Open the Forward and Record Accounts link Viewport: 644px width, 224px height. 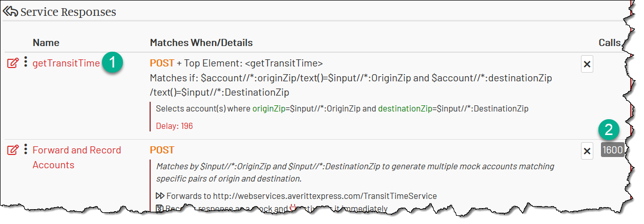coord(77,158)
